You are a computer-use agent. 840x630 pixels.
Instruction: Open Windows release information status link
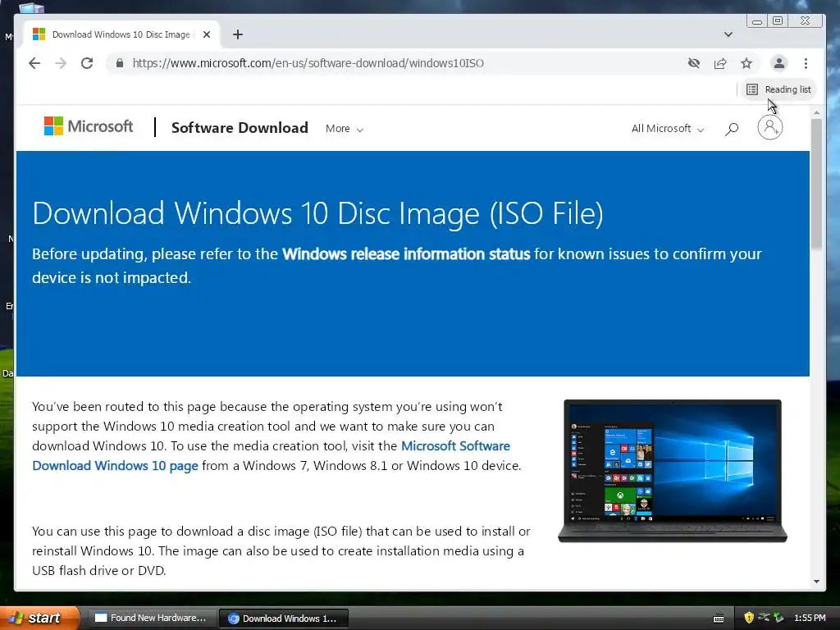pyautogui.click(x=406, y=254)
